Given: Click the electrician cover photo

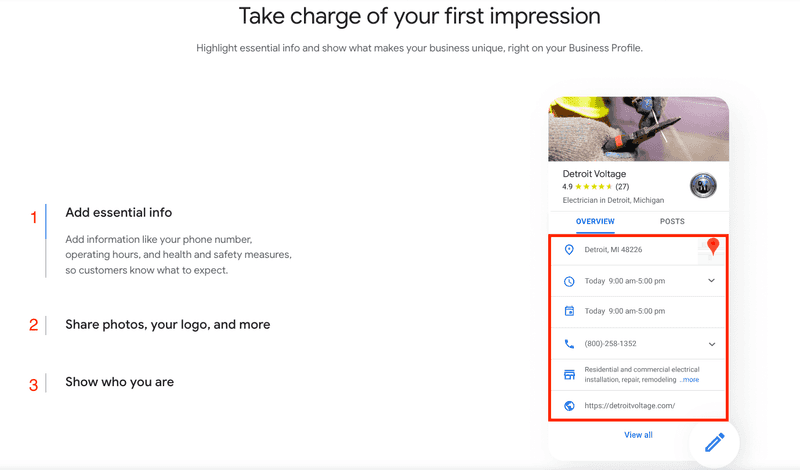Looking at the screenshot, I should pos(638,129).
